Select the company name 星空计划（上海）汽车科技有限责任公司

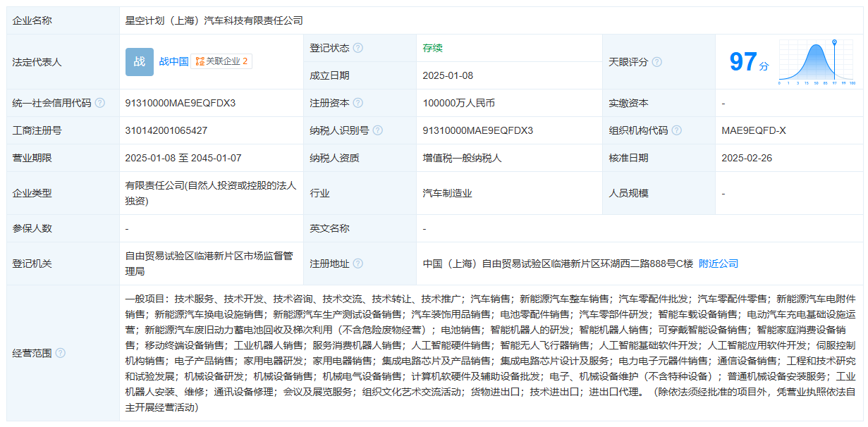(x=214, y=20)
